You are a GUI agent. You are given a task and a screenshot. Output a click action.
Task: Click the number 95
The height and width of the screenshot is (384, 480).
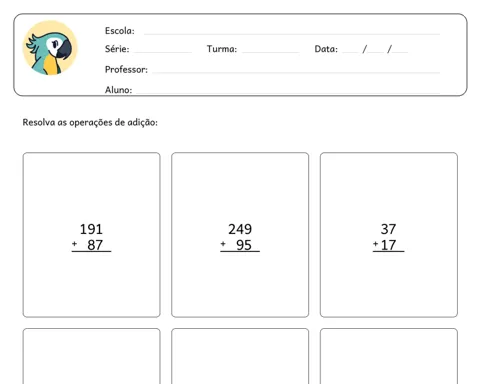(244, 245)
